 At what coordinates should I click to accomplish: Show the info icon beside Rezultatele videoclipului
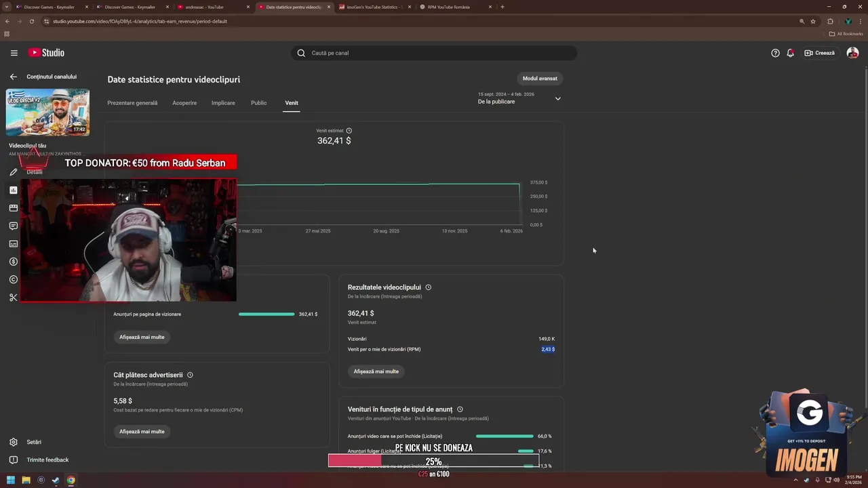tap(428, 287)
